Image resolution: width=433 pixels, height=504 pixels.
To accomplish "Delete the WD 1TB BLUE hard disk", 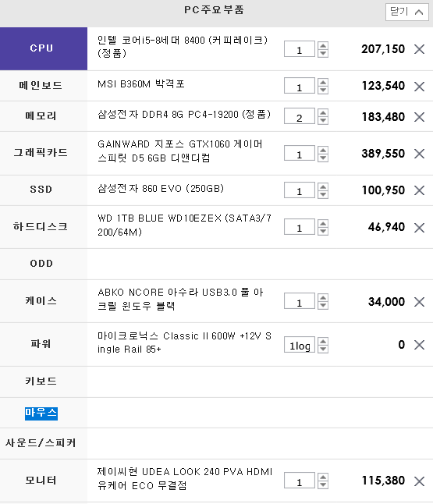I will (419, 228).
